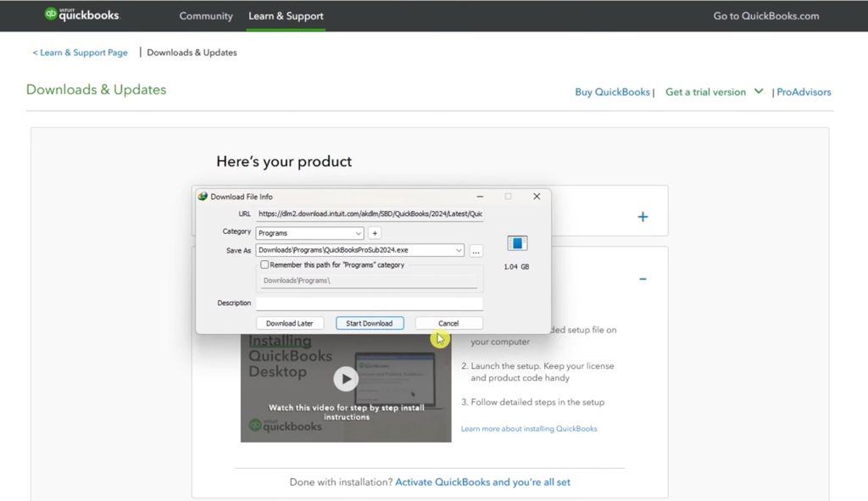Minimize the Download File Info dialog

(480, 197)
